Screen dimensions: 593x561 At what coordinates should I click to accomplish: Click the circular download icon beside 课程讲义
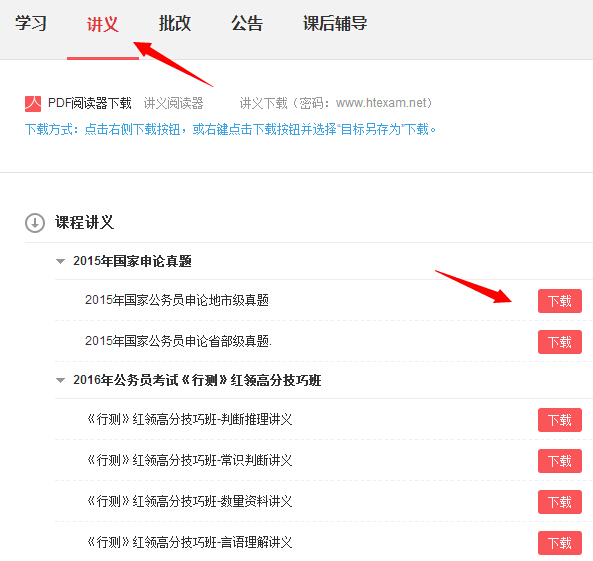35,223
